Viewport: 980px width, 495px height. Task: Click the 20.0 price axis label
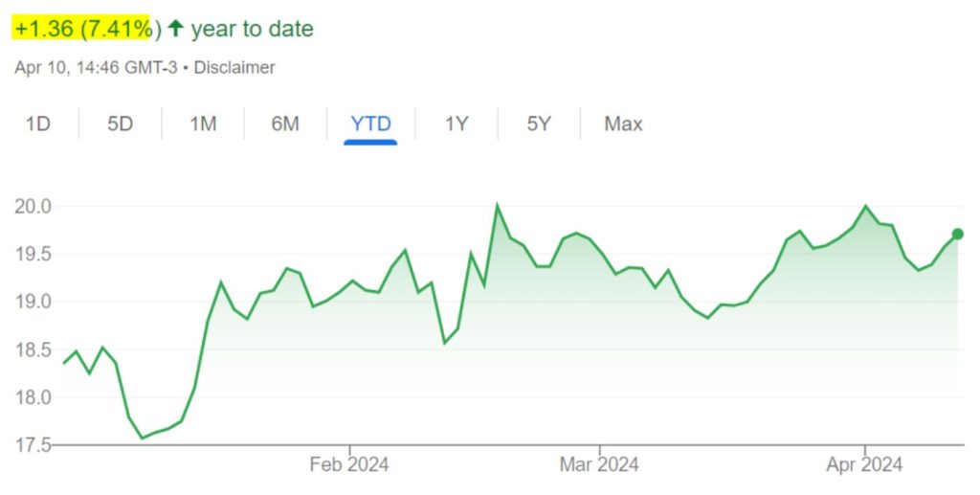click(x=33, y=206)
